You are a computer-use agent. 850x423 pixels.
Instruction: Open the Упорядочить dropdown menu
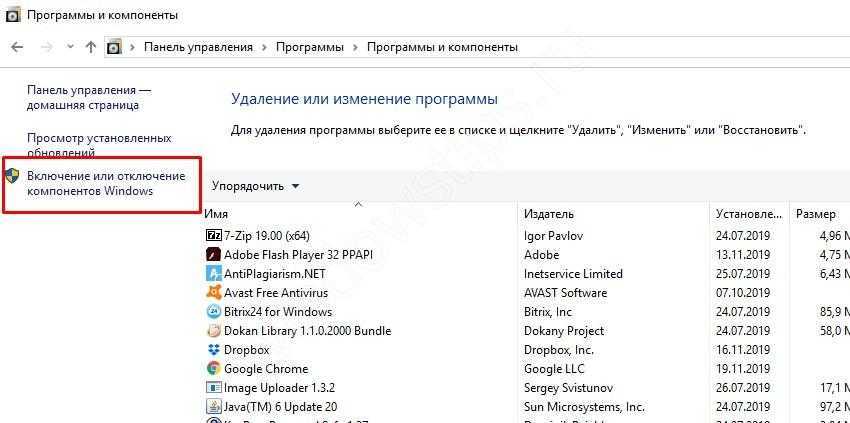pos(255,187)
